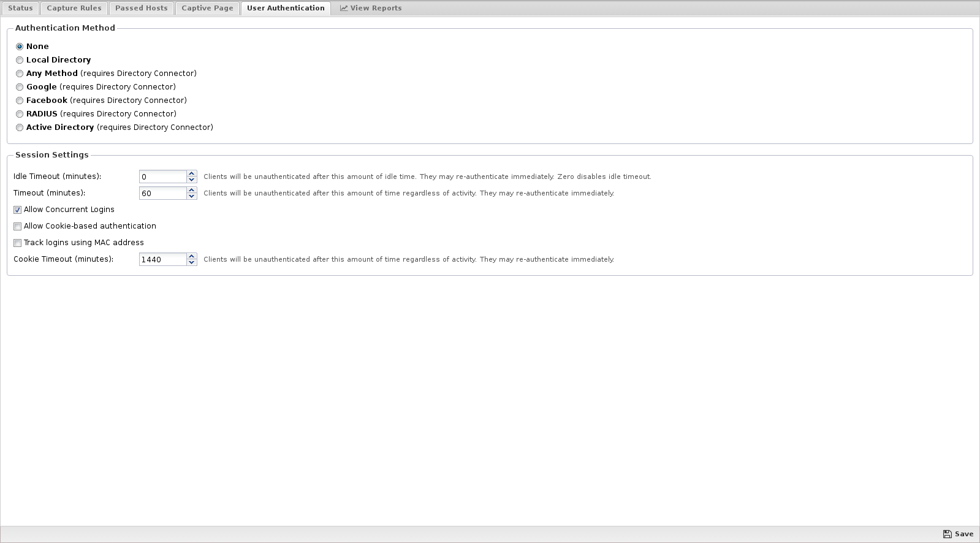Pick Active Directory authentication option
The width and height of the screenshot is (980, 543).
20,127
